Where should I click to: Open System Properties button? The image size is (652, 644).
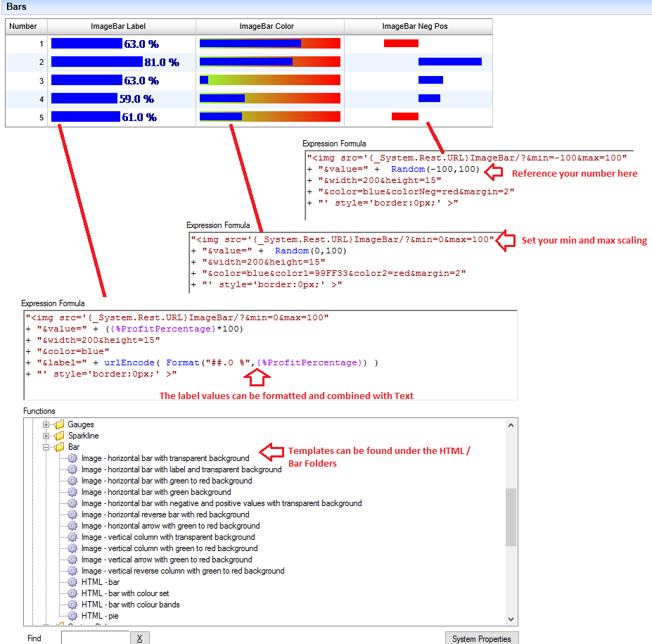pos(482,638)
